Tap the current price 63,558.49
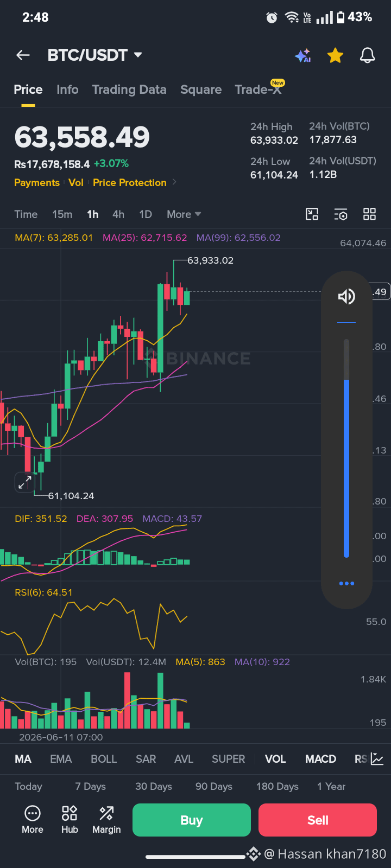The width and height of the screenshot is (391, 868). coord(82,137)
